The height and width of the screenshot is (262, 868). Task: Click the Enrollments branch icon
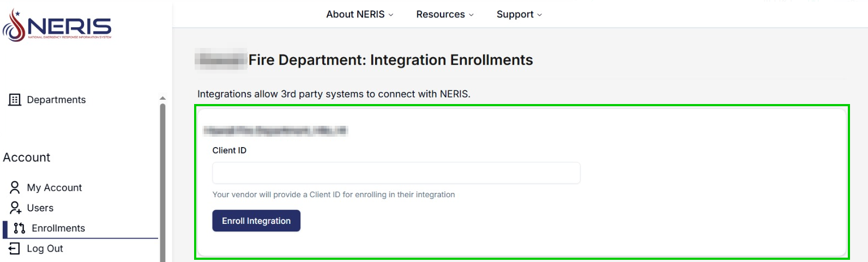click(20, 228)
